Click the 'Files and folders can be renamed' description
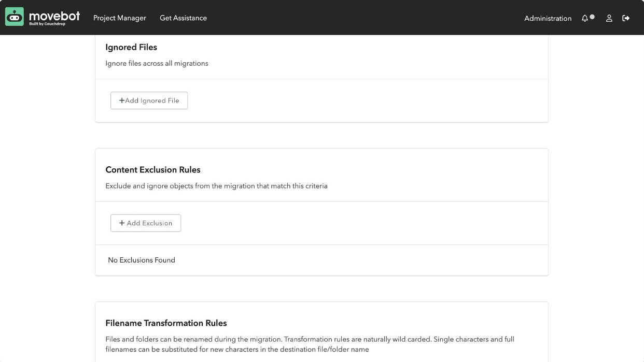The height and width of the screenshot is (362, 644). tap(310, 344)
